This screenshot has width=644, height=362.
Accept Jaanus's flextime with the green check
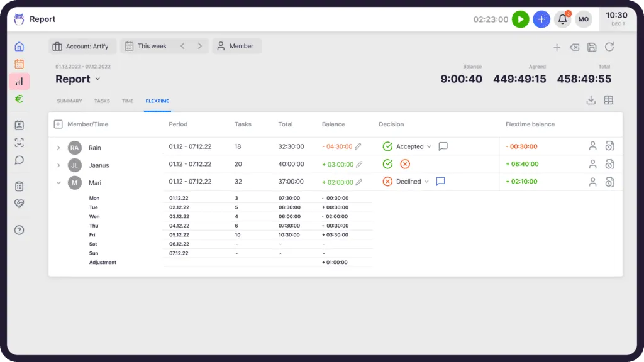387,164
